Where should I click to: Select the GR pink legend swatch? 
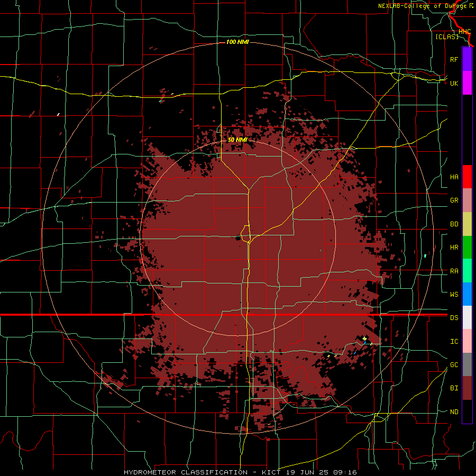pos(467,200)
